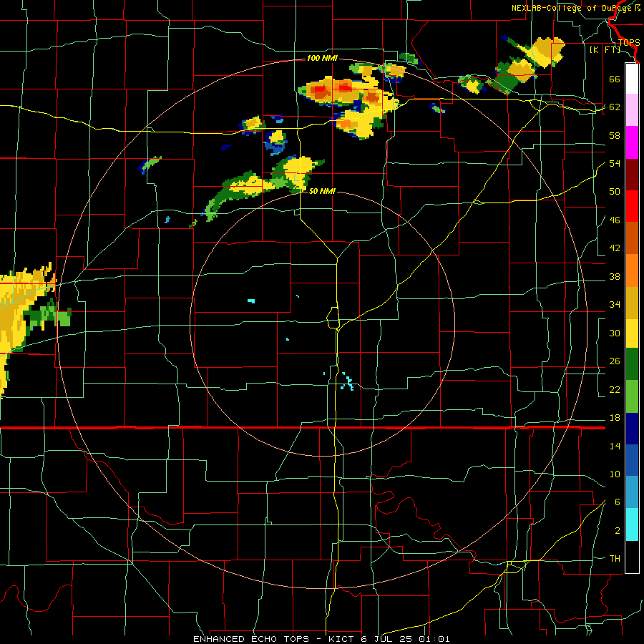644x644 pixels.
Task: Click the legend value "58"
Action: 615,135
